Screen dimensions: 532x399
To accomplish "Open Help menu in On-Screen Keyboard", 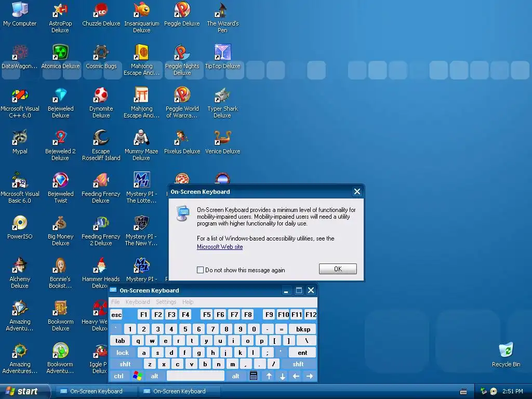I will pyautogui.click(x=188, y=302).
